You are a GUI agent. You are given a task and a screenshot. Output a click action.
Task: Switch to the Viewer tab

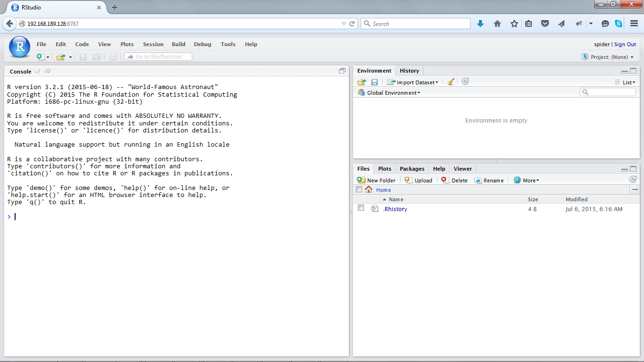(x=462, y=169)
